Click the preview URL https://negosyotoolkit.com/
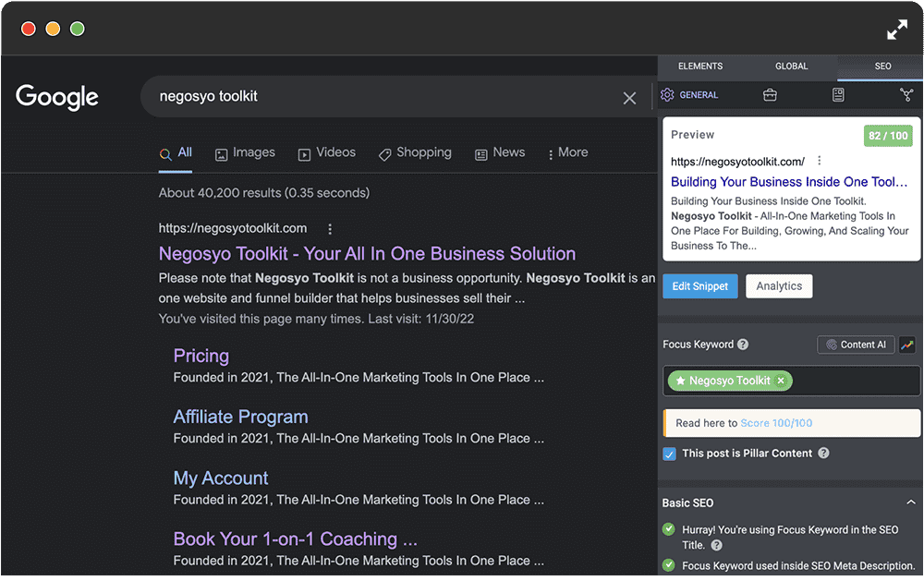Viewport: 924px width, 581px height. pos(737,162)
